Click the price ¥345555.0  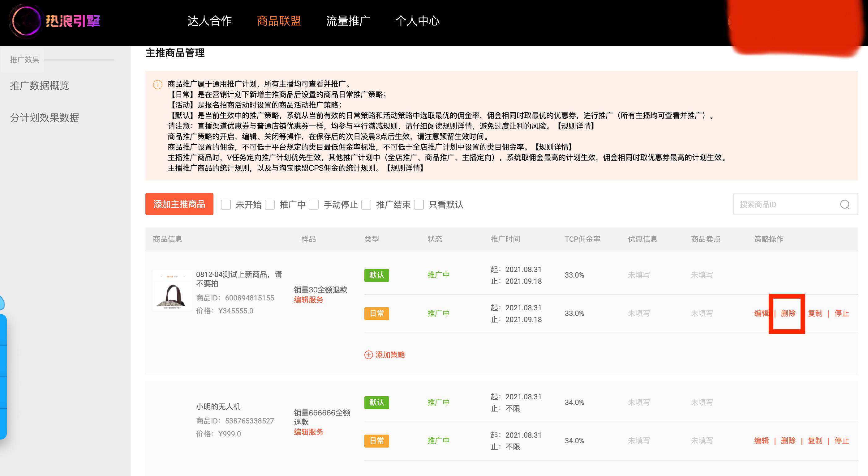(235, 311)
